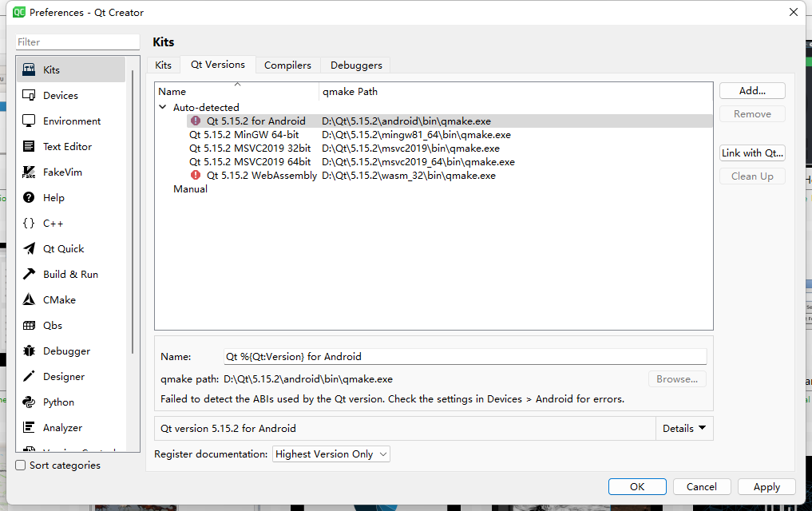812x511 pixels.
Task: Open the Text Editor category icon
Action: click(29, 146)
